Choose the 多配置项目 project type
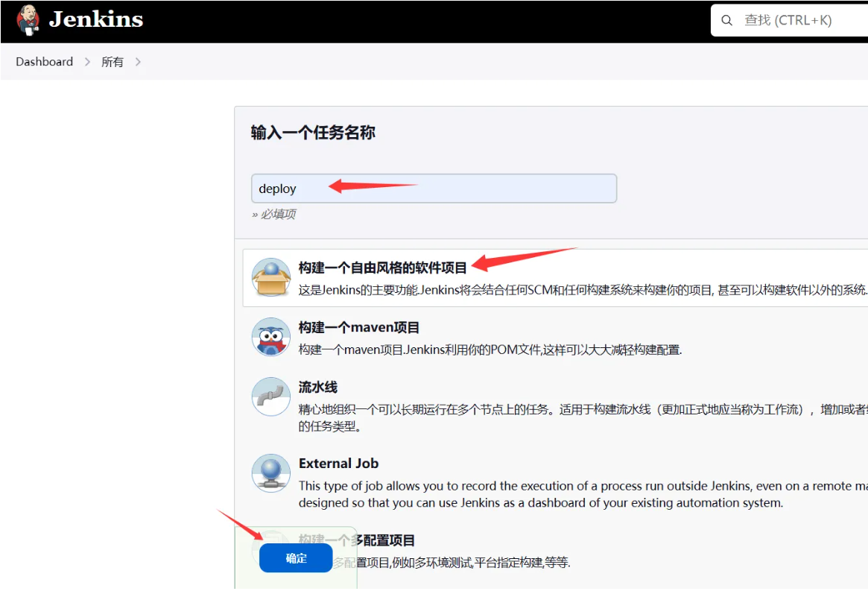The height and width of the screenshot is (594, 868). (x=357, y=540)
